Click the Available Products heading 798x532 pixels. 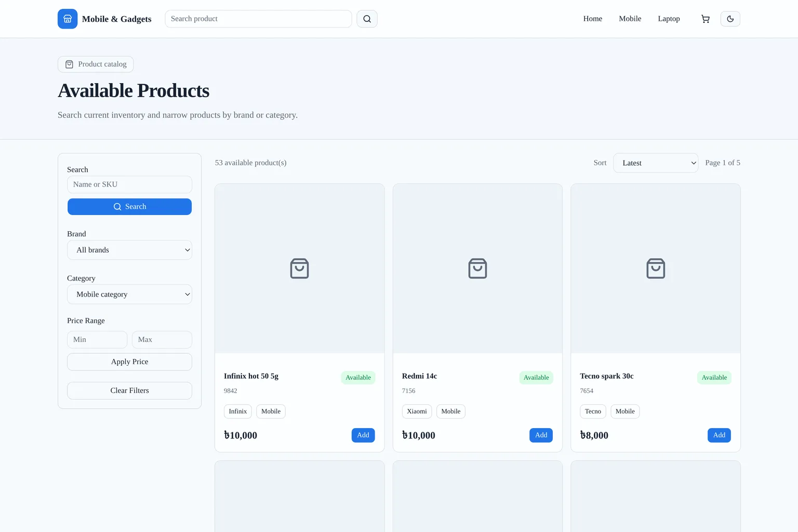point(134,90)
